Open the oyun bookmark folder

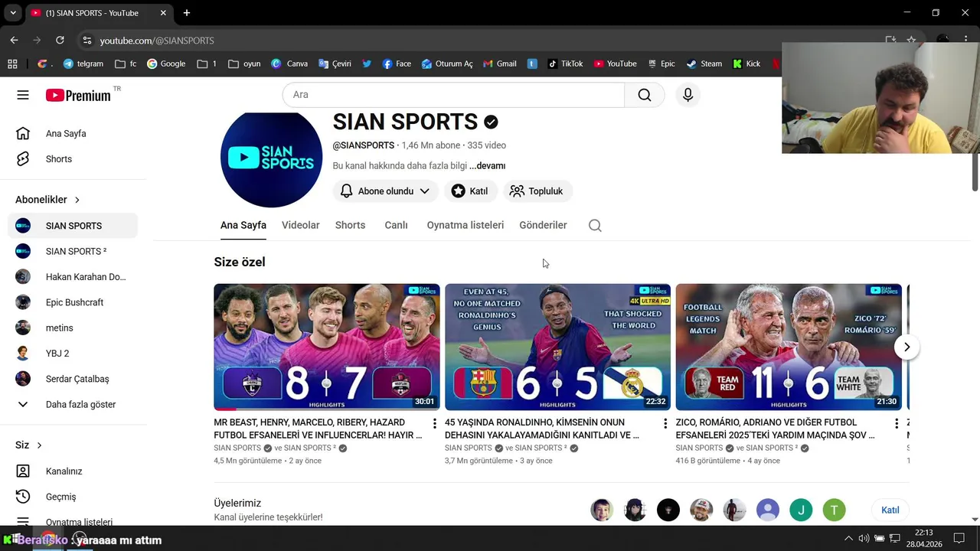tap(244, 64)
